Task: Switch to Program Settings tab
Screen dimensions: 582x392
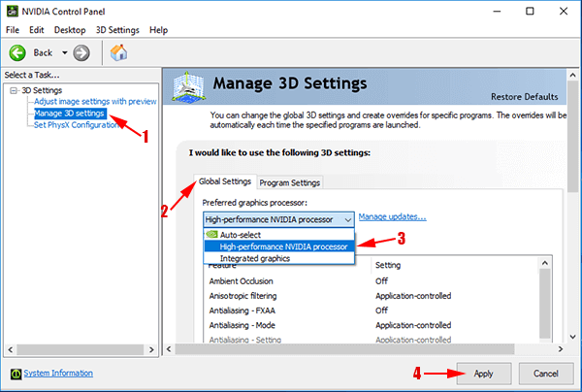Action: (289, 182)
